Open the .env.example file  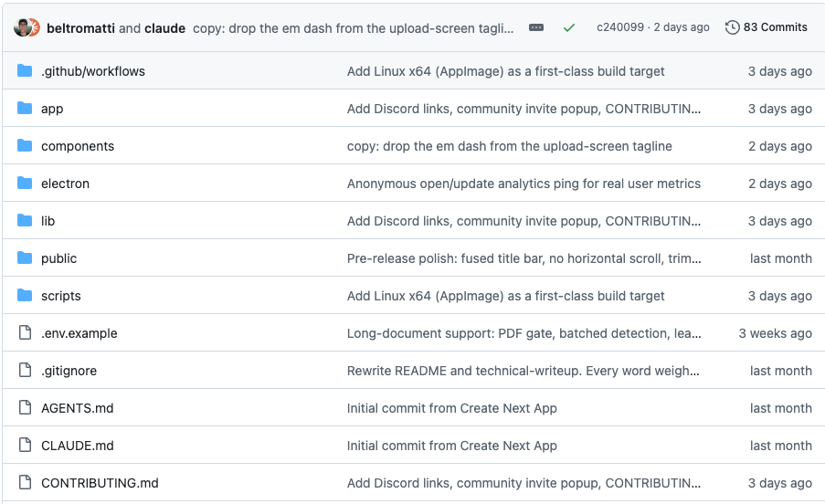79,333
